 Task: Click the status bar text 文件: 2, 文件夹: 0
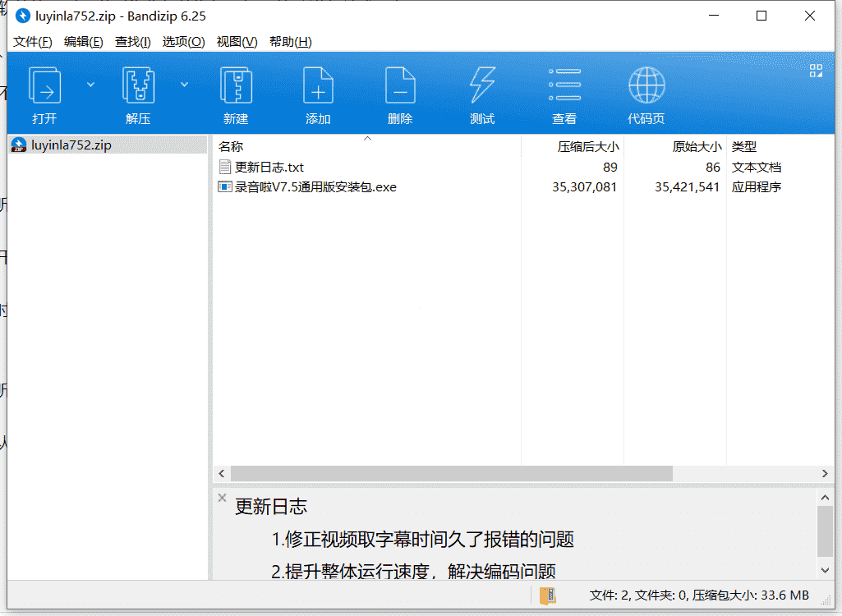pyautogui.click(x=638, y=595)
